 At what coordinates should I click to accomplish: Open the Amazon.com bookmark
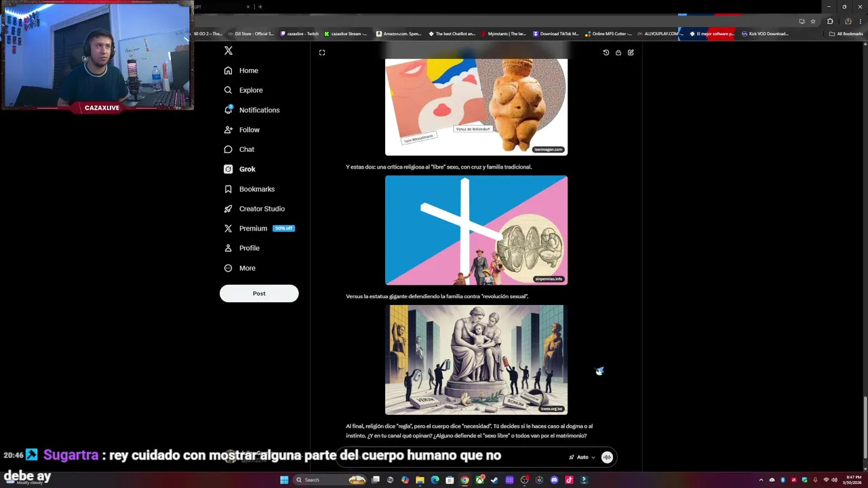tap(399, 34)
